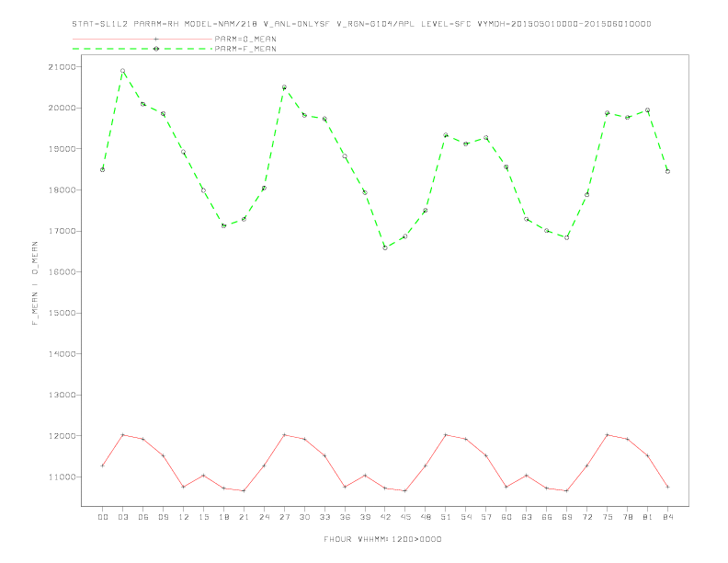
Task: Click the PARM=O_MEAN legend label
Action: coord(245,39)
